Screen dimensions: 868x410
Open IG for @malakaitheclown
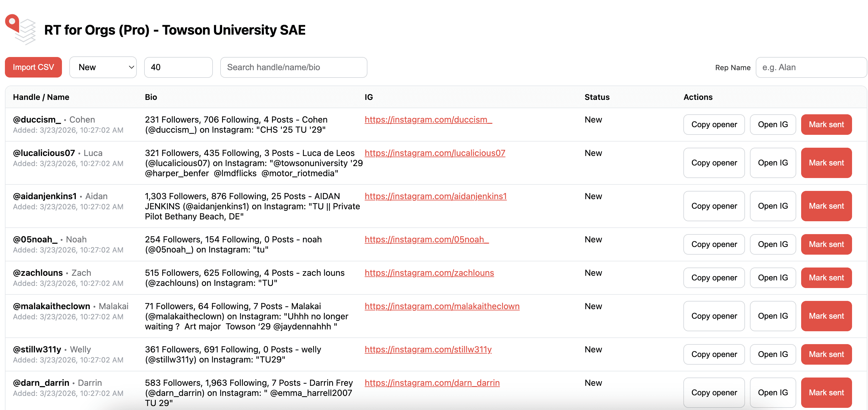[x=772, y=316]
